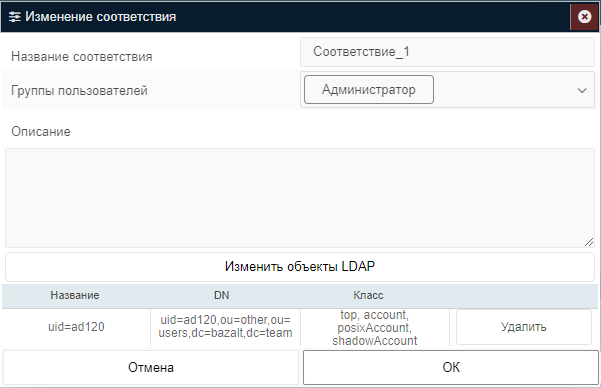
Task: Click the Название column header
Action: (75, 295)
